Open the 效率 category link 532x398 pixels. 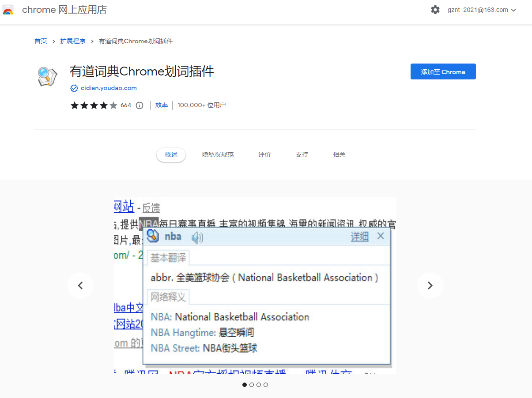click(x=162, y=105)
